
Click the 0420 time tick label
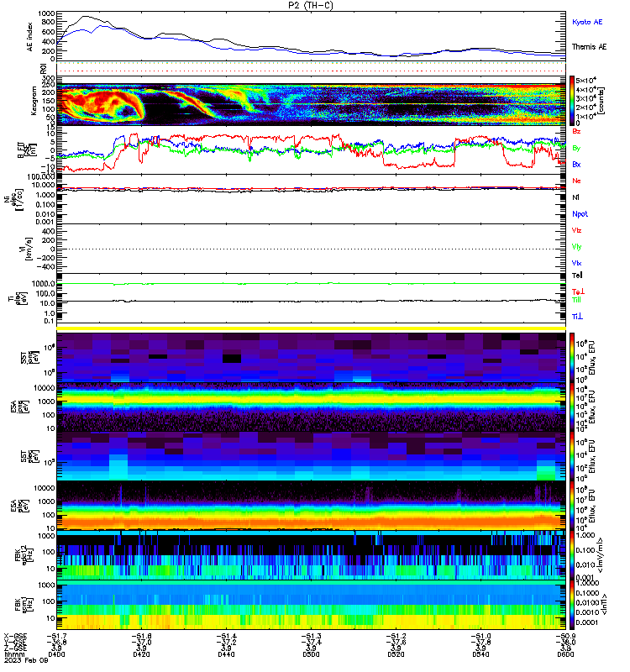[x=141, y=655]
